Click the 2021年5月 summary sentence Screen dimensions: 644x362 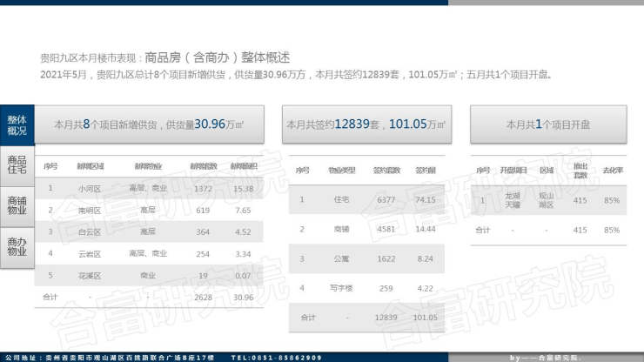coord(296,75)
